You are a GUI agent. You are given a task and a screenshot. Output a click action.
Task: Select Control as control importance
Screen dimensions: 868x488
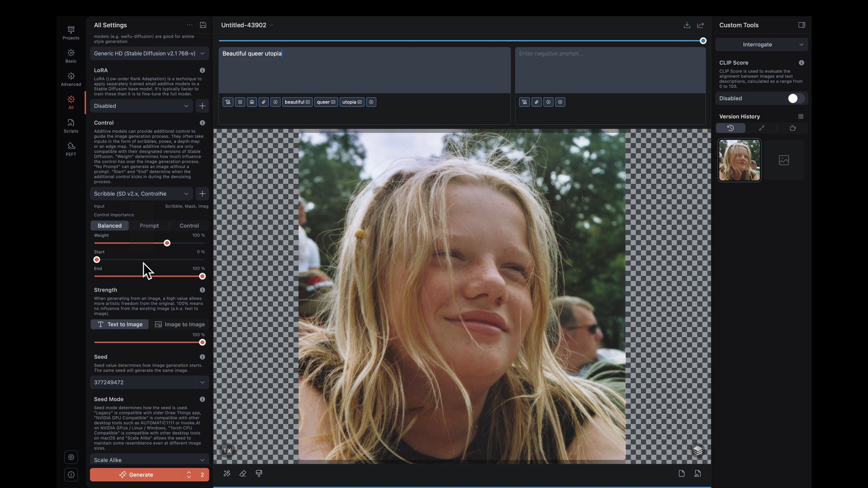coord(189,225)
